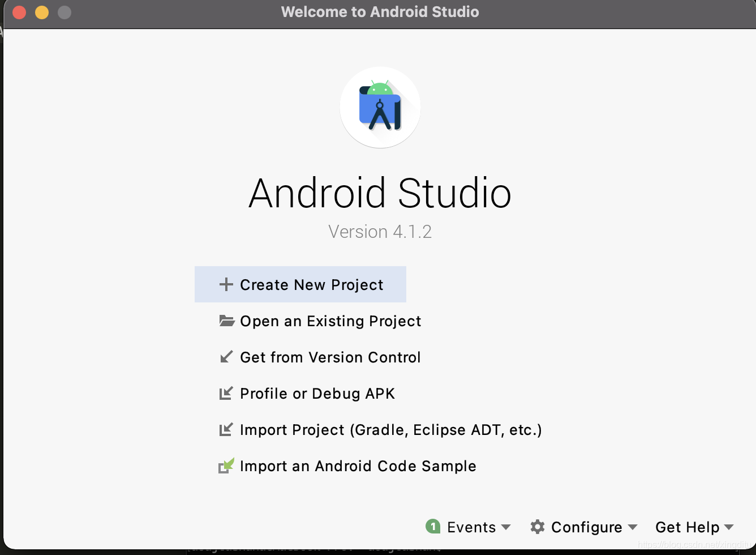Viewport: 756px width, 555px height.
Task: Minimize window with the yellow button
Action: click(42, 12)
